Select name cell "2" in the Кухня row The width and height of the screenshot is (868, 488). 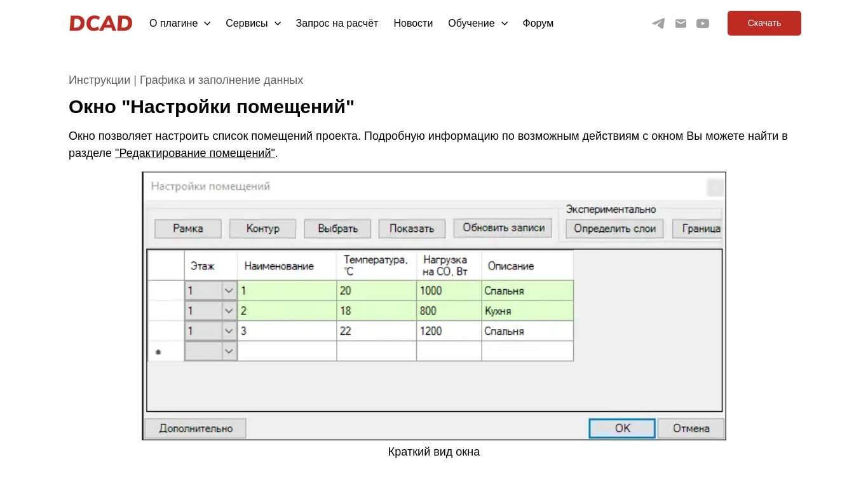pos(287,311)
